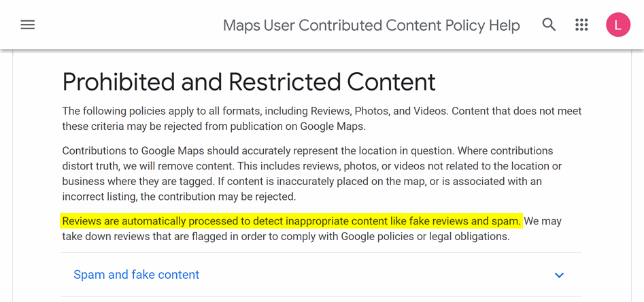Screen dimensions: 644x302
Task: Click the 'Spam and fake content' section title
Action: (x=136, y=275)
